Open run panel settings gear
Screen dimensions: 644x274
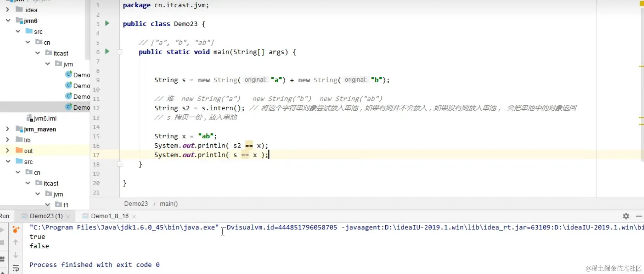coord(626,216)
